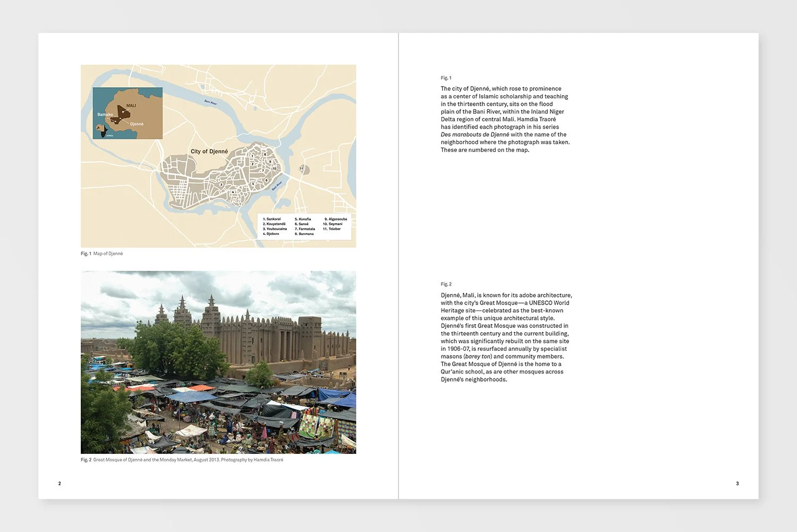797x532 pixels.
Task: Select legend entry '9. Algassouba'
Action: 336,219
